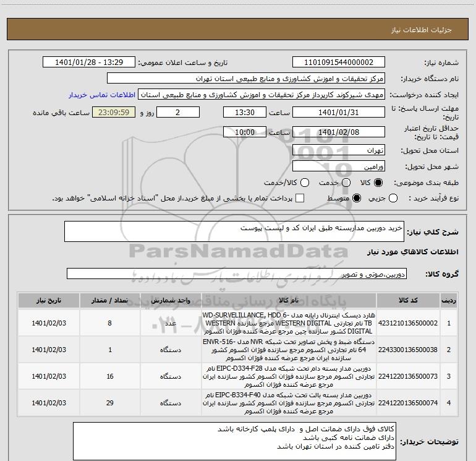Click need date 1401/02/03 in hard disk row
This screenshot has width=476, height=461.
(x=49, y=323)
